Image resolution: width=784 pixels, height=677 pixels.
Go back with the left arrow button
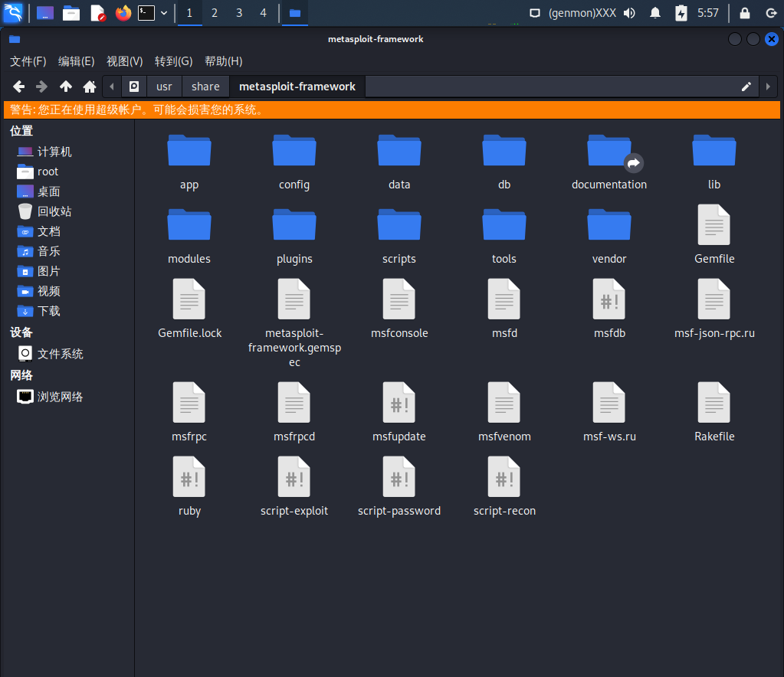point(18,87)
